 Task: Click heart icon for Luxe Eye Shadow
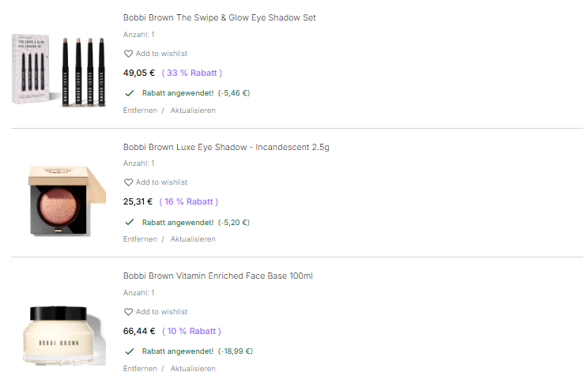(x=129, y=182)
